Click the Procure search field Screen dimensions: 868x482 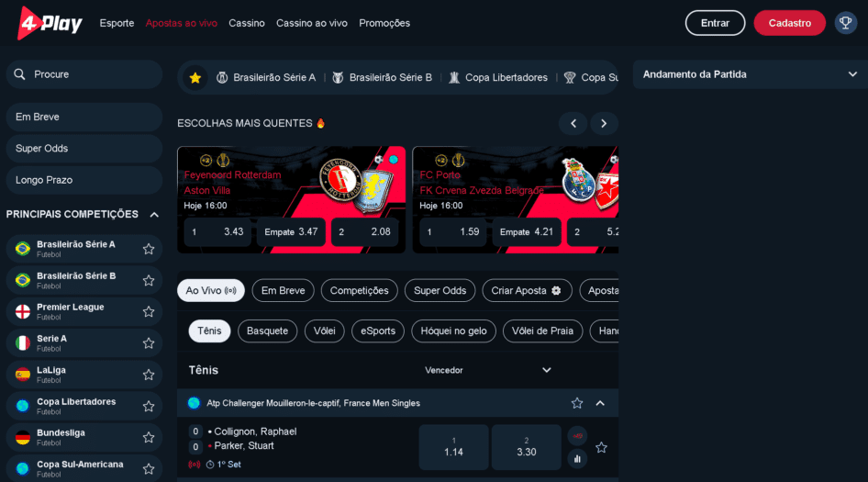pos(84,74)
